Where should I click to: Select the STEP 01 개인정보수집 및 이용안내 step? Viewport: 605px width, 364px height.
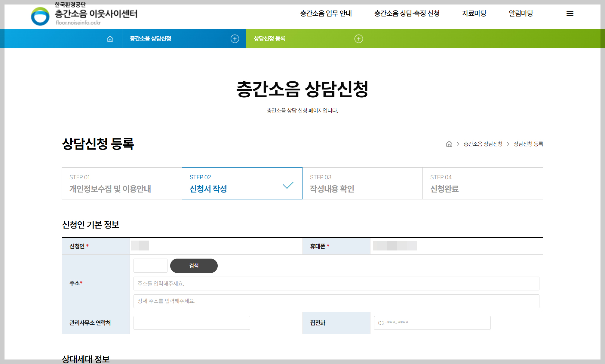coord(121,183)
